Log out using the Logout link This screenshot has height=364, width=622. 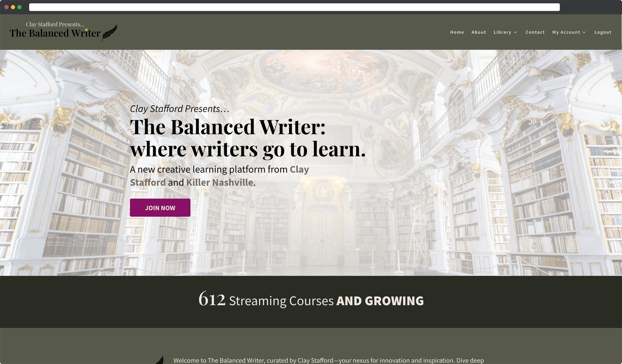click(603, 32)
